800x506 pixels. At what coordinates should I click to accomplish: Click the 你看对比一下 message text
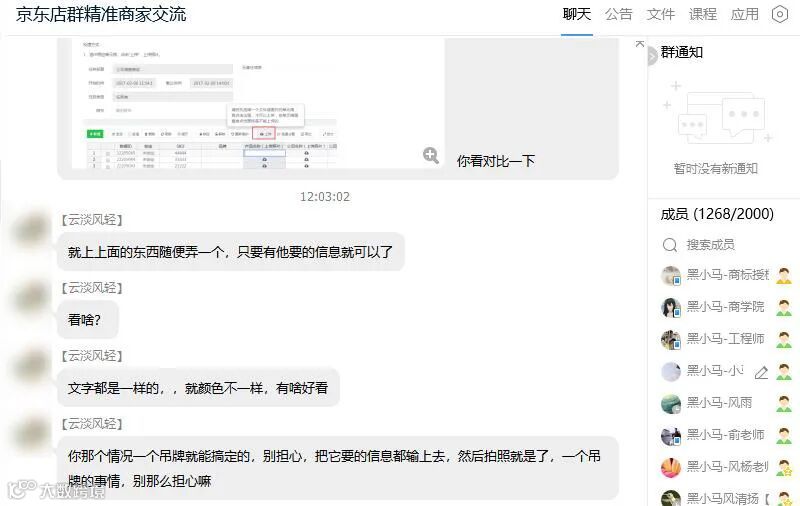tap(495, 161)
